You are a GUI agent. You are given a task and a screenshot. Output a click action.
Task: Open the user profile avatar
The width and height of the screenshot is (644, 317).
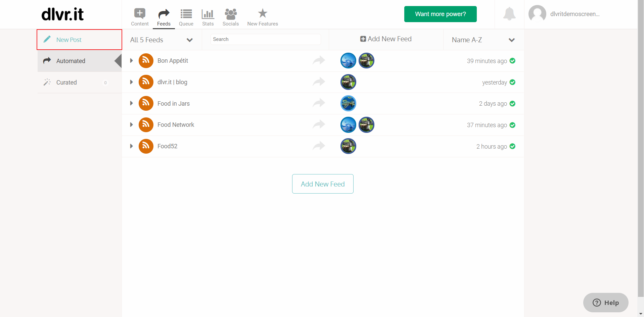(537, 14)
